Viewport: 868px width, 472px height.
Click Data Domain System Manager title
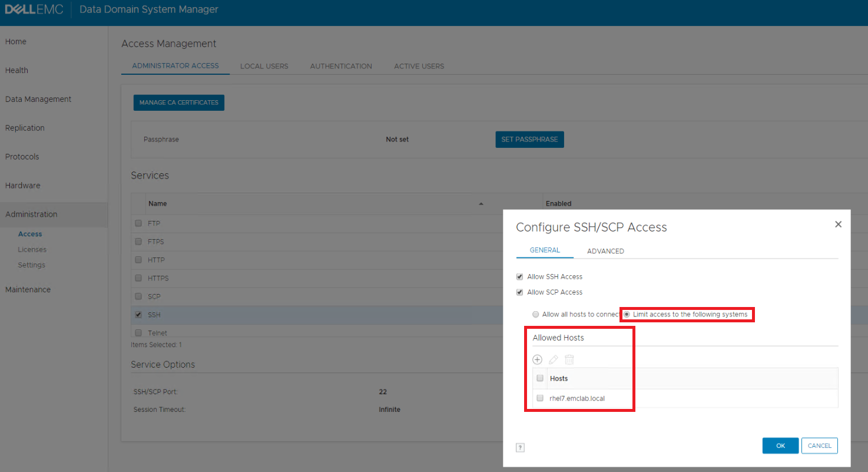[148, 9]
